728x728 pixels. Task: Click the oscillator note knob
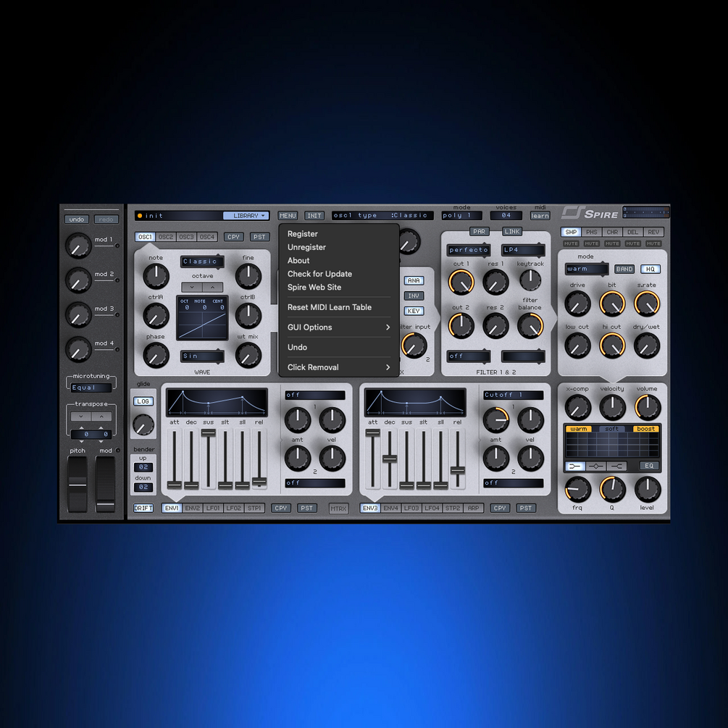[x=156, y=276]
